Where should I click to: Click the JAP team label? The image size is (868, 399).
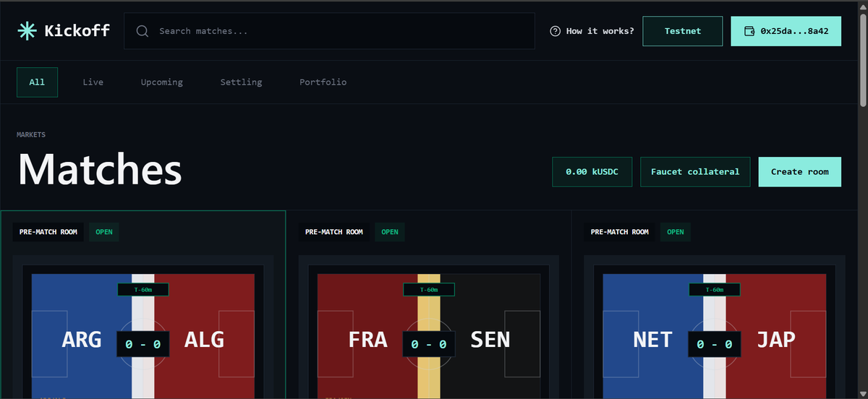tap(775, 340)
